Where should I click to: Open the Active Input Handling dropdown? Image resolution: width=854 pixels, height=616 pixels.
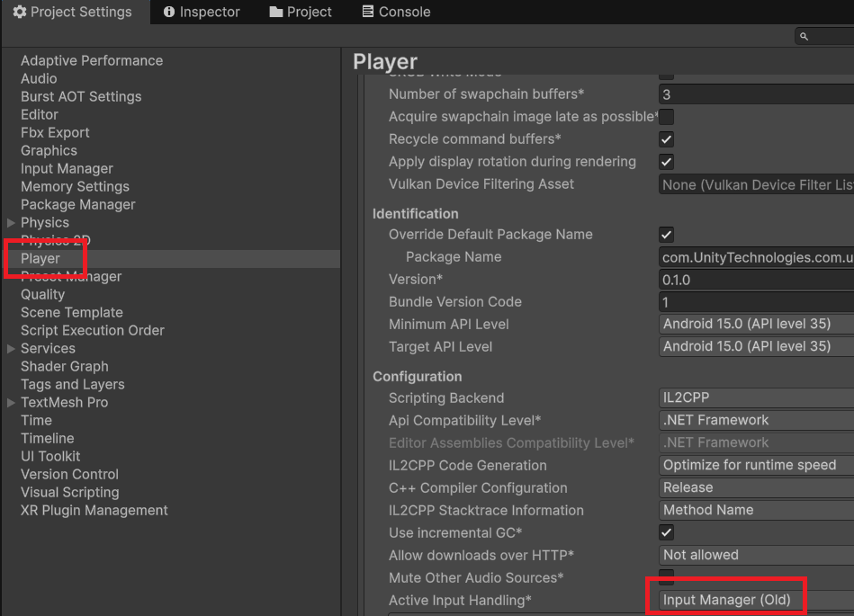coord(756,600)
